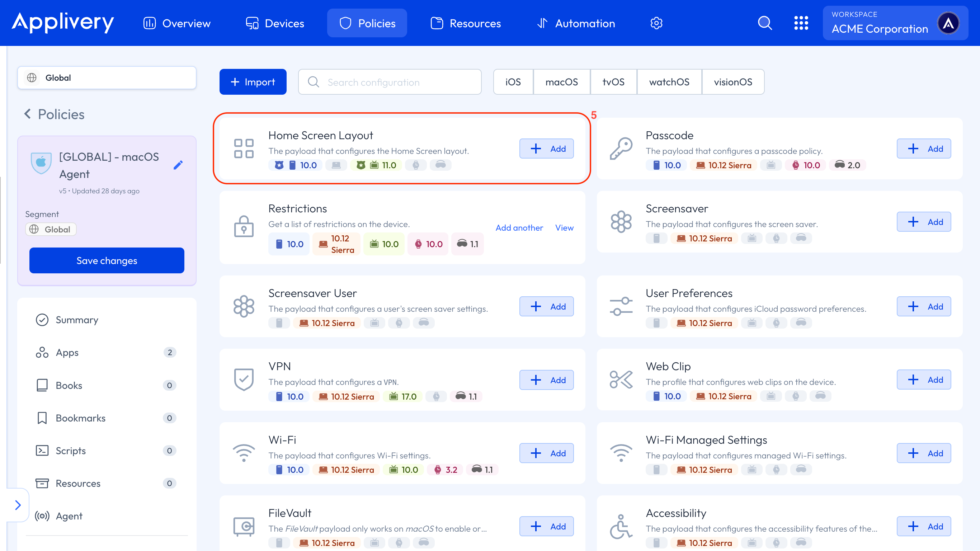Open ACME Corporation workspace menu
This screenshot has width=980, height=551.
(x=895, y=23)
